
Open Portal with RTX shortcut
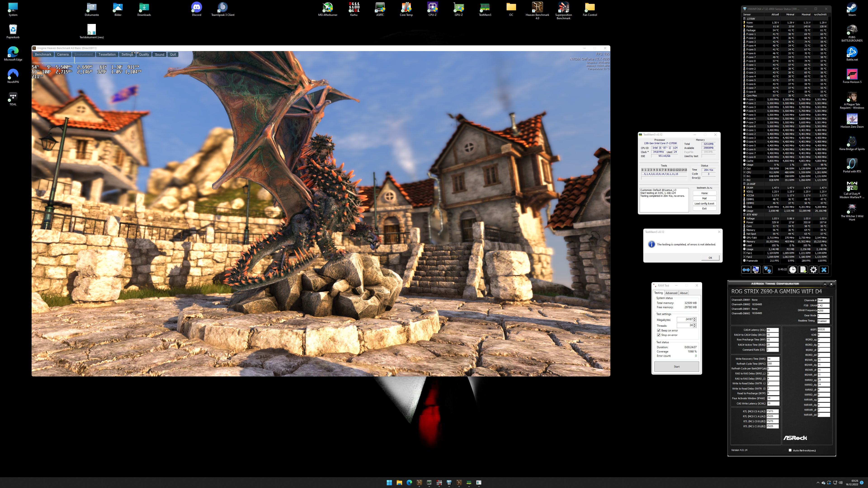[852, 166]
